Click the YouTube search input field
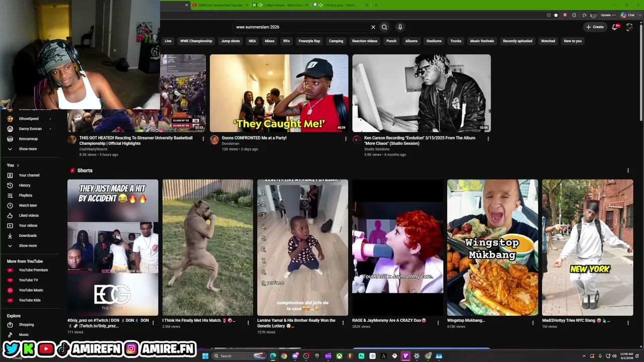This screenshot has height=362, width=644. [302, 27]
